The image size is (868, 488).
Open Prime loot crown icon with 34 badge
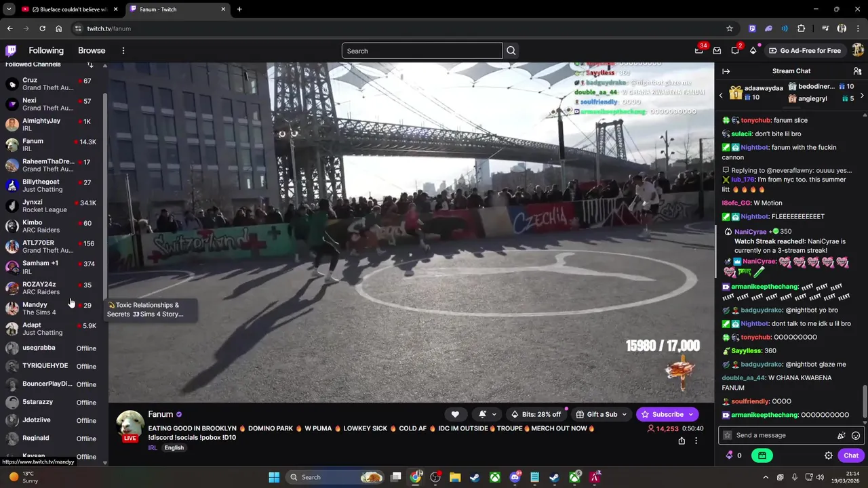tap(699, 50)
